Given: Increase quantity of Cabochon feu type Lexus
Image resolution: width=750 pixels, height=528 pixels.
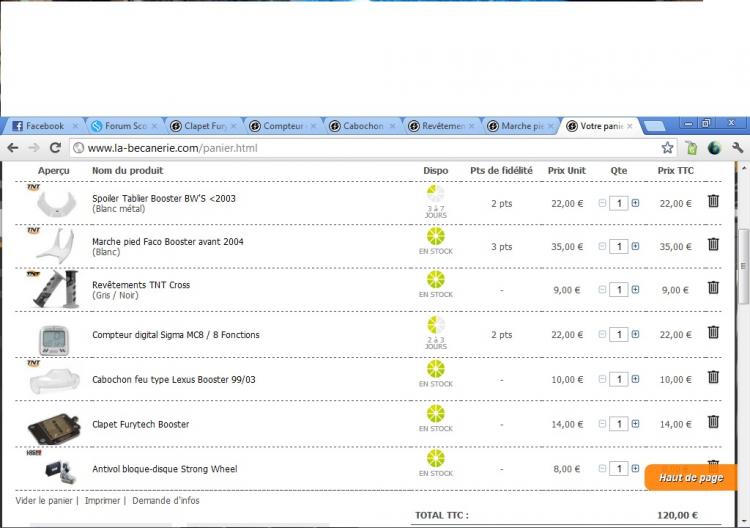Looking at the screenshot, I should (635, 380).
